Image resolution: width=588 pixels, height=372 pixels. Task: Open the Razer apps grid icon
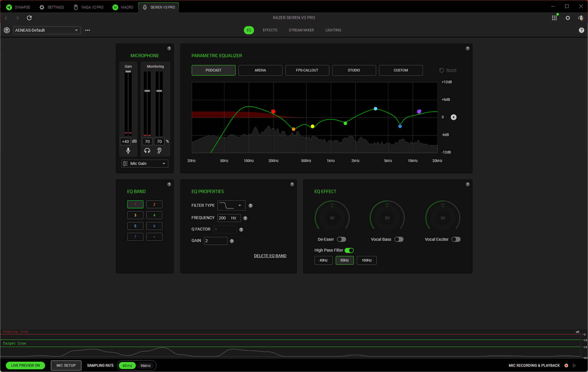pyautogui.click(x=554, y=18)
